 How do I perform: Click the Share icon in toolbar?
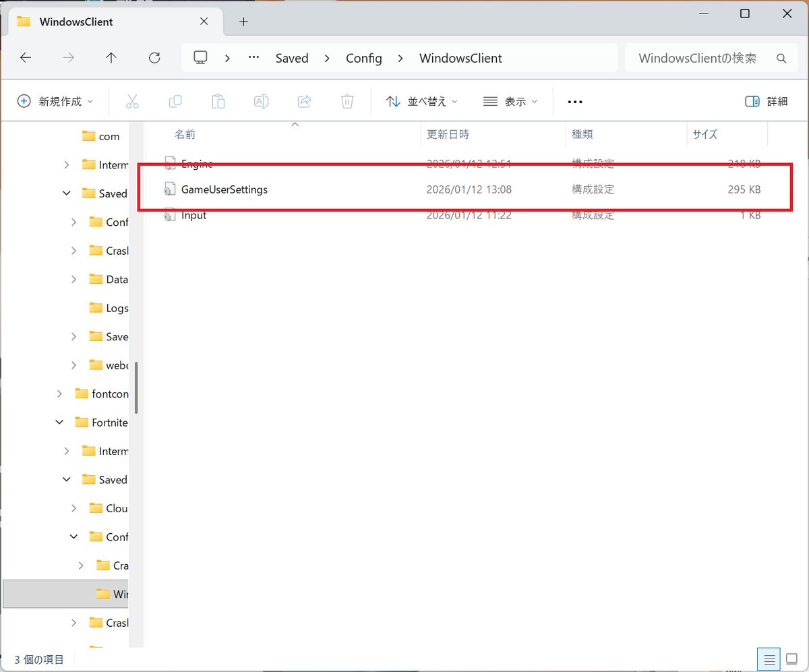tap(304, 102)
